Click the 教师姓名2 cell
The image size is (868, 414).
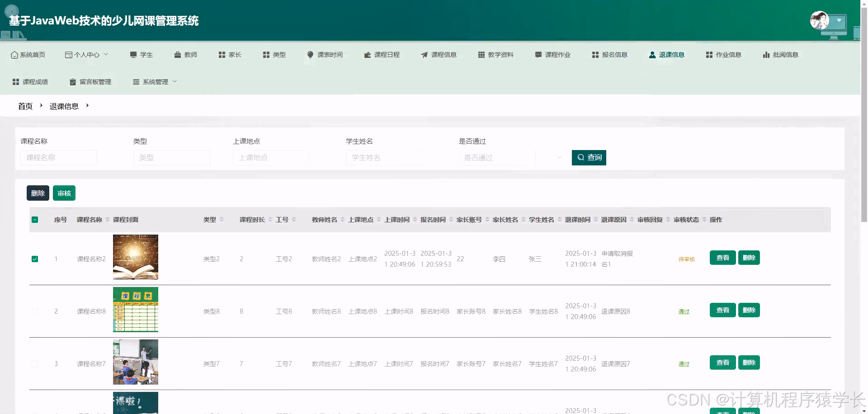(326, 259)
